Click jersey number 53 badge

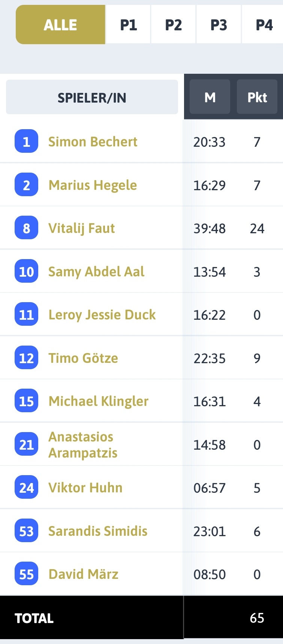(x=26, y=531)
